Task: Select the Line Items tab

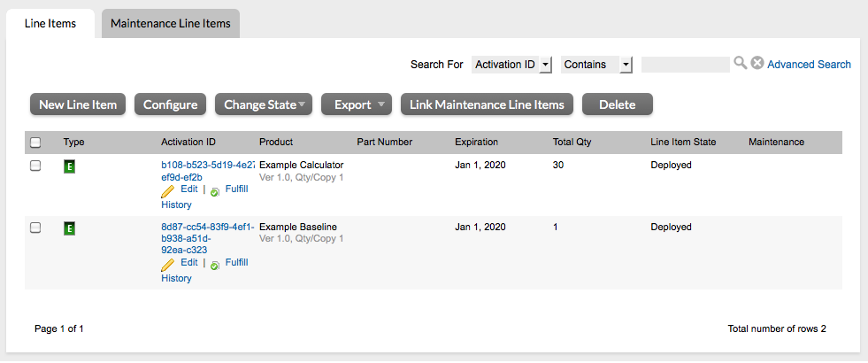Action: [x=50, y=24]
